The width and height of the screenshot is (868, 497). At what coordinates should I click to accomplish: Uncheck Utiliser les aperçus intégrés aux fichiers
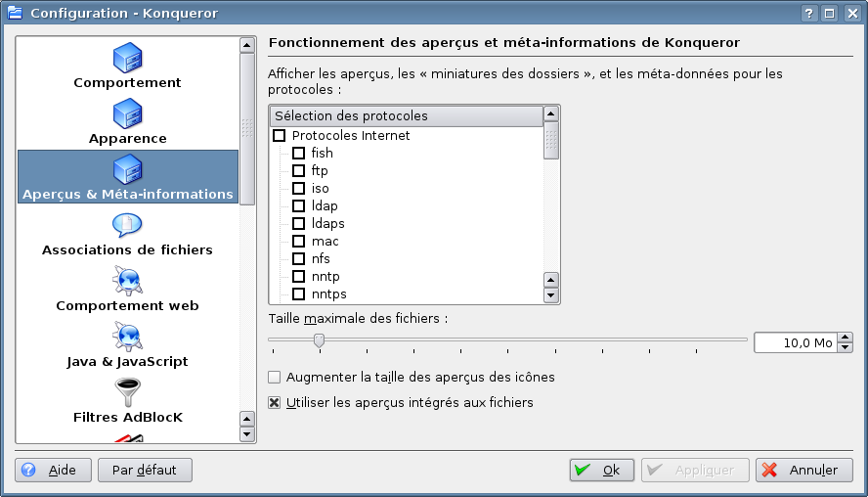[275, 402]
